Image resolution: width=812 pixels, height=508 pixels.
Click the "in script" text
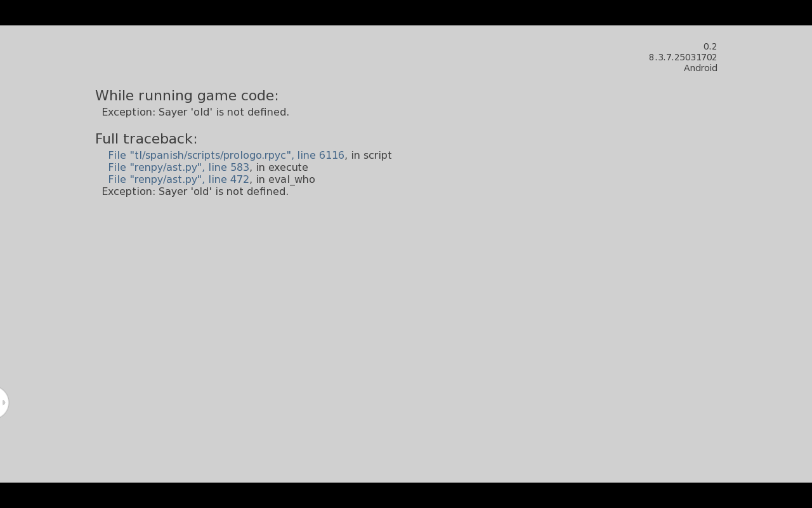371,156
